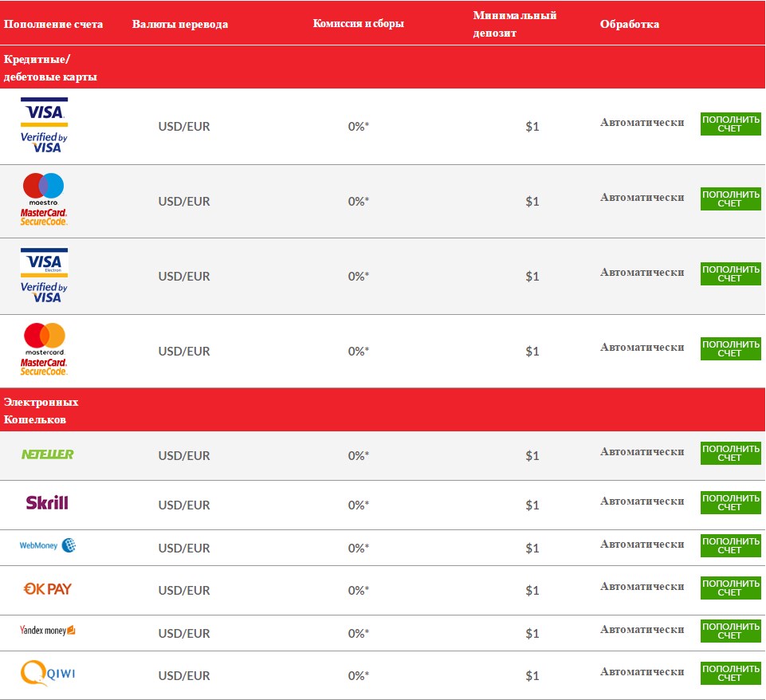
Task: Click the Кредитные/дебетовые карты section header
Action: pyautogui.click(x=51, y=68)
